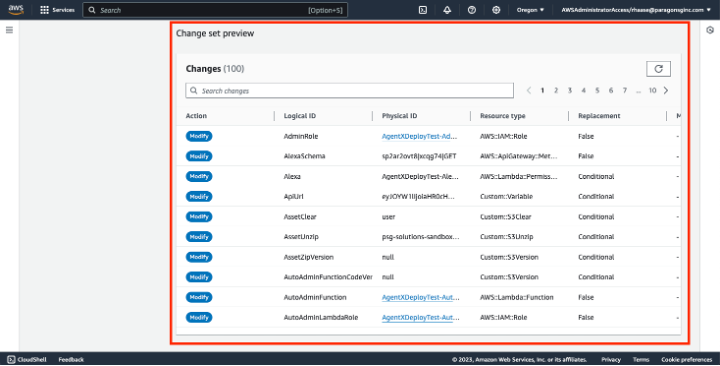The height and width of the screenshot is (366, 720).
Task: Go to previous page of changes
Action: pos(529,90)
